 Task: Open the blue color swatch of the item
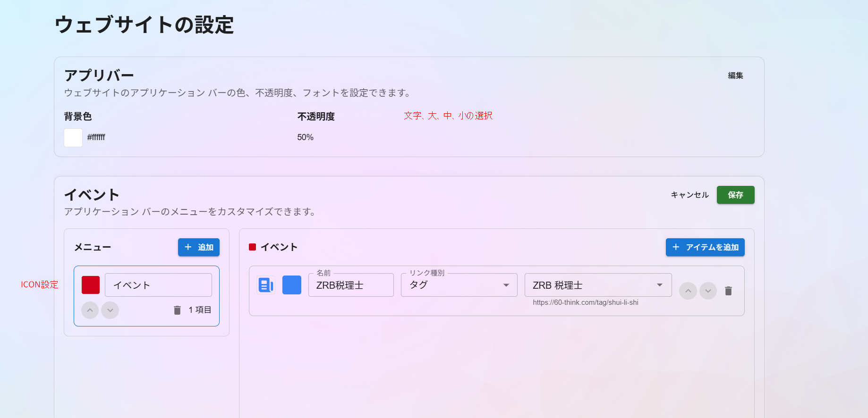[292, 285]
